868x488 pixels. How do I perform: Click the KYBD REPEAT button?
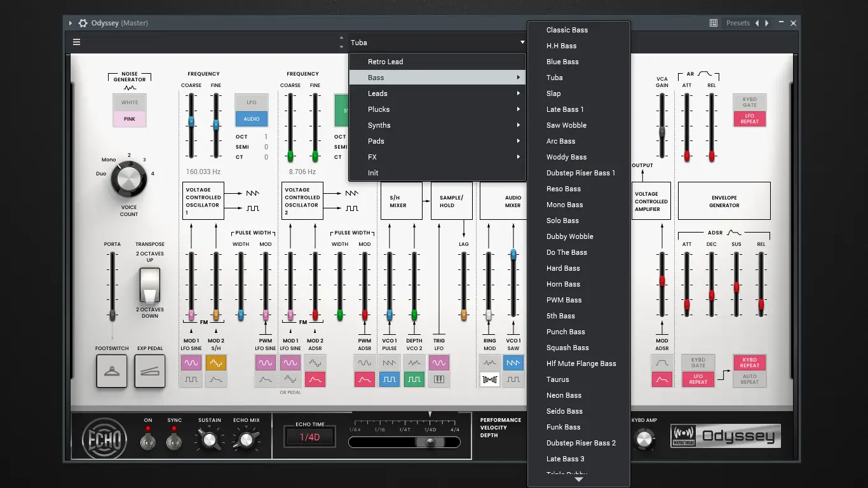(749, 363)
